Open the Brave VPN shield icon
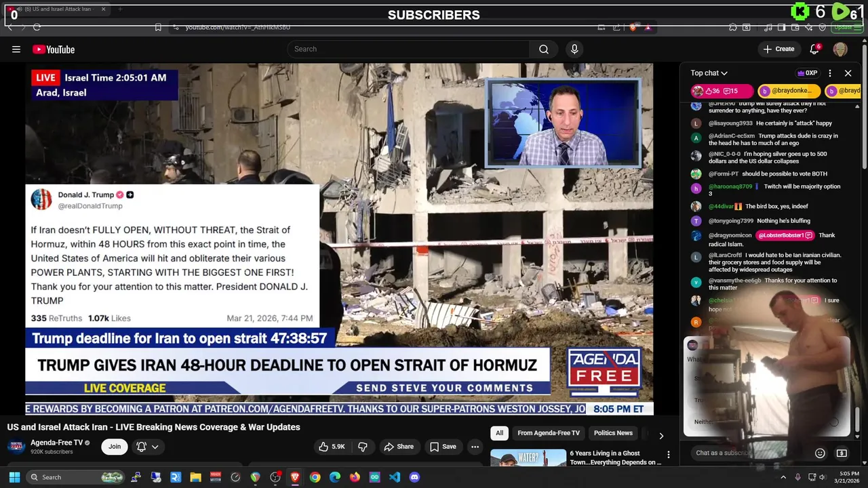This screenshot has width=868, height=488. point(823,27)
